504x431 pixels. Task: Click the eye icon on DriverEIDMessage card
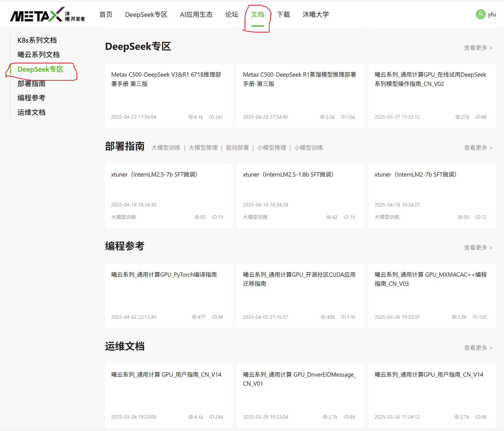325,417
